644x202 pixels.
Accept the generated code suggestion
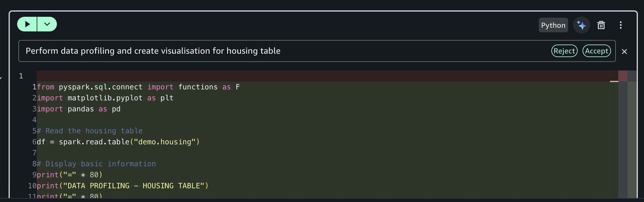pos(596,51)
